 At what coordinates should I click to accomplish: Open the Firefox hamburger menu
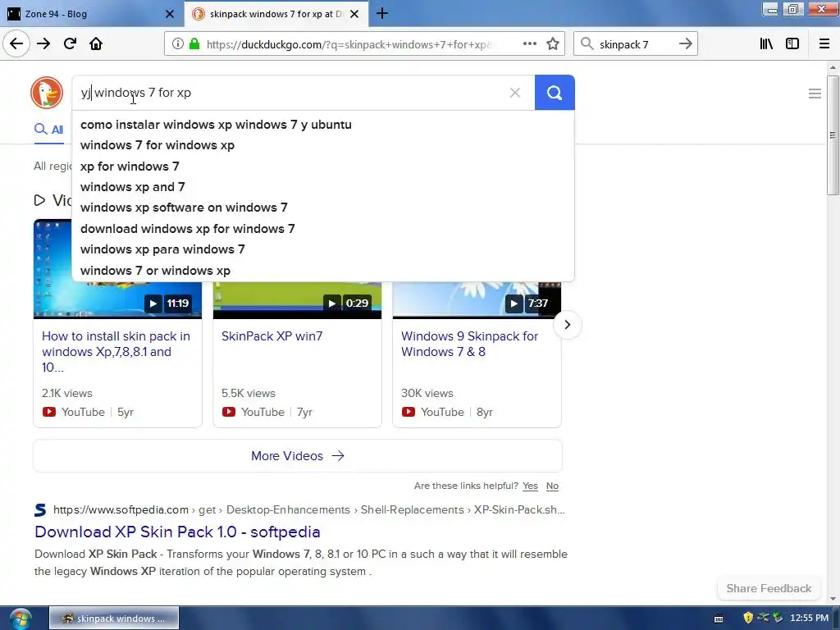pyautogui.click(x=824, y=44)
